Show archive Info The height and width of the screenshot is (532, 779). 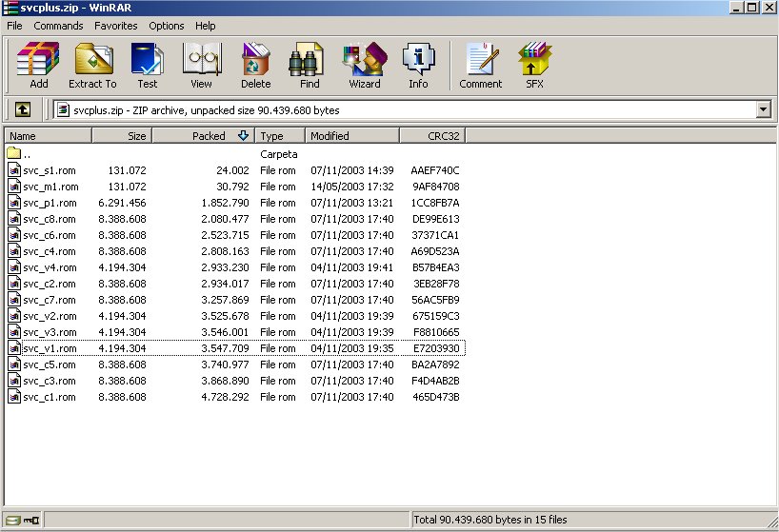click(x=418, y=66)
